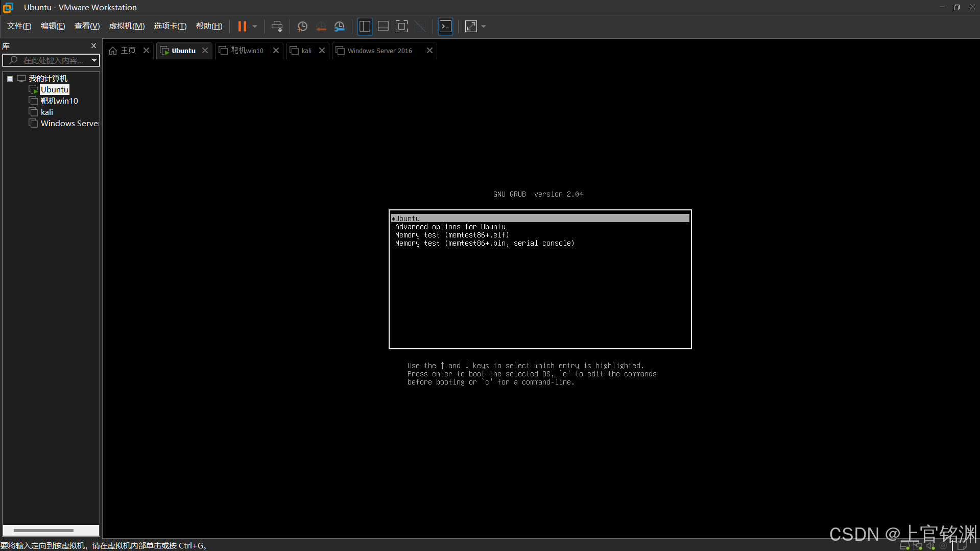Click the network adapter status bar icon
Viewport: 980px width, 551px height.
pos(918,546)
